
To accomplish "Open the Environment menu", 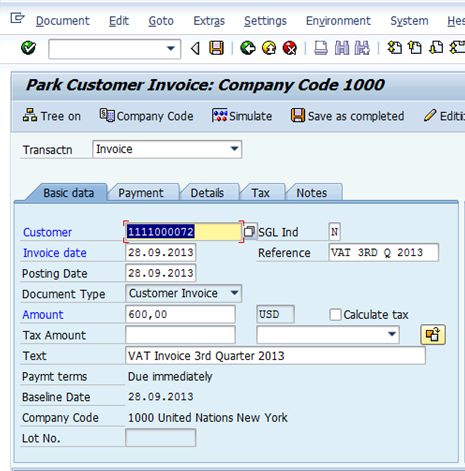I will (x=338, y=21).
